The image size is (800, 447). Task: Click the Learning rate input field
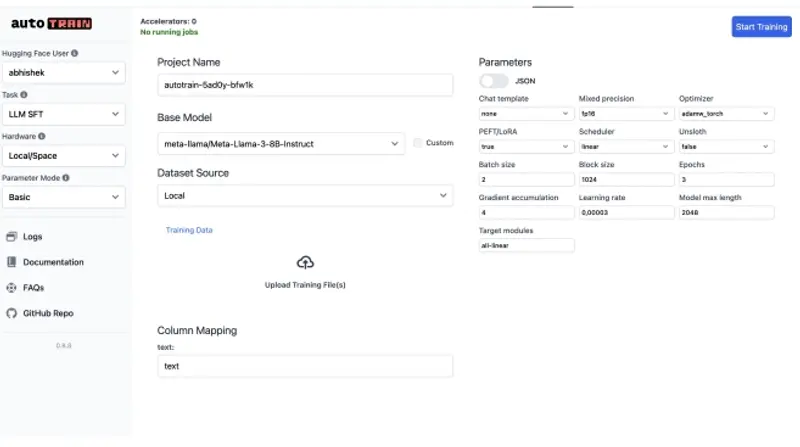click(626, 213)
